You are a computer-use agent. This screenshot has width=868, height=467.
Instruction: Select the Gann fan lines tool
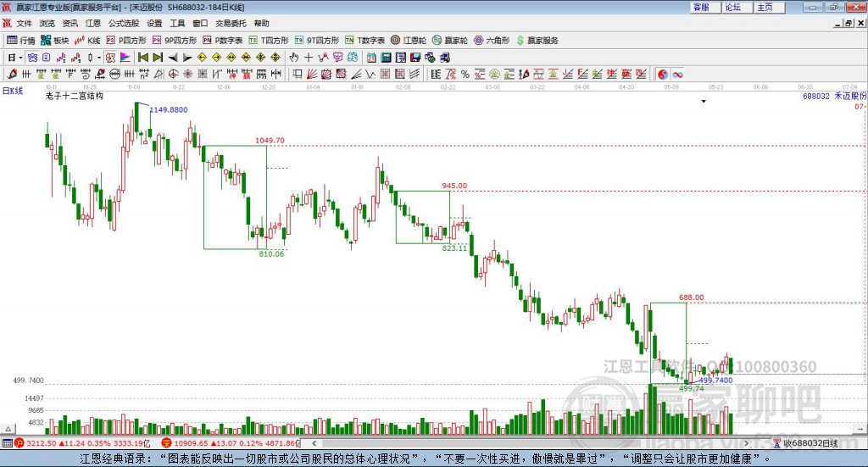pyautogui.click(x=312, y=74)
